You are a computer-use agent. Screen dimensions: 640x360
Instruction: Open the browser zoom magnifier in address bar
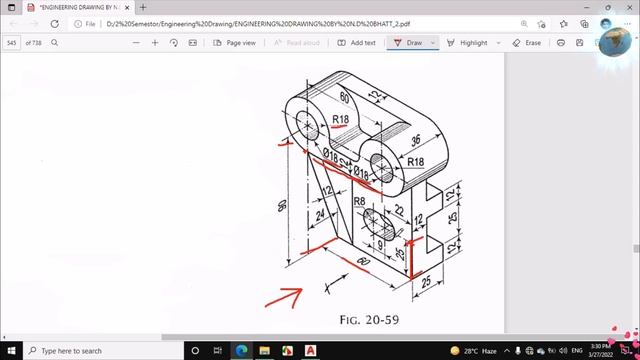[524, 24]
